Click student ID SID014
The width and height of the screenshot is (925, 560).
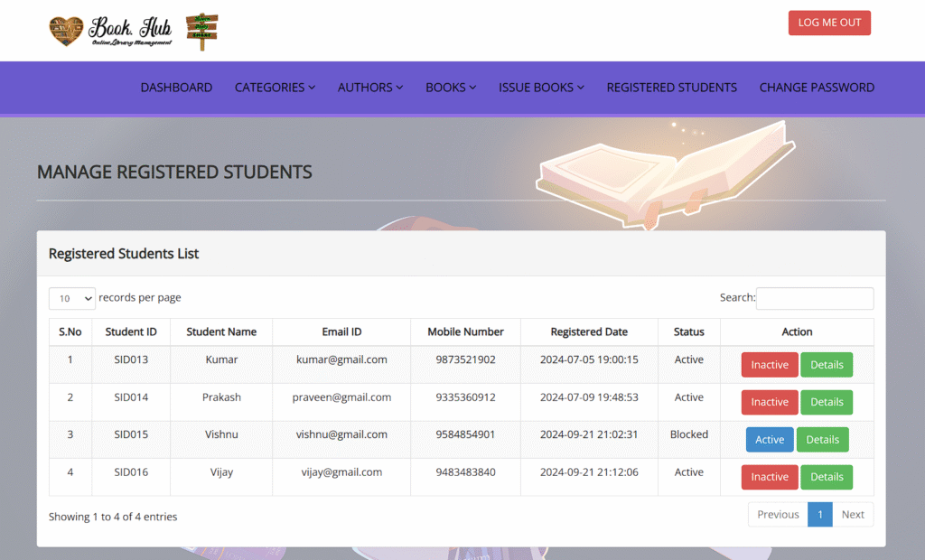tap(131, 397)
